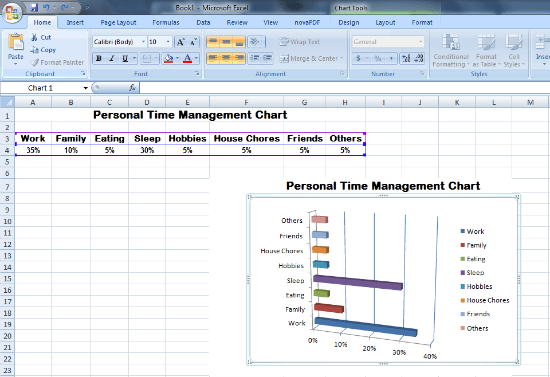The width and height of the screenshot is (550, 377).
Task: Open the Calibri (Body) font dropdown
Action: [x=143, y=42]
